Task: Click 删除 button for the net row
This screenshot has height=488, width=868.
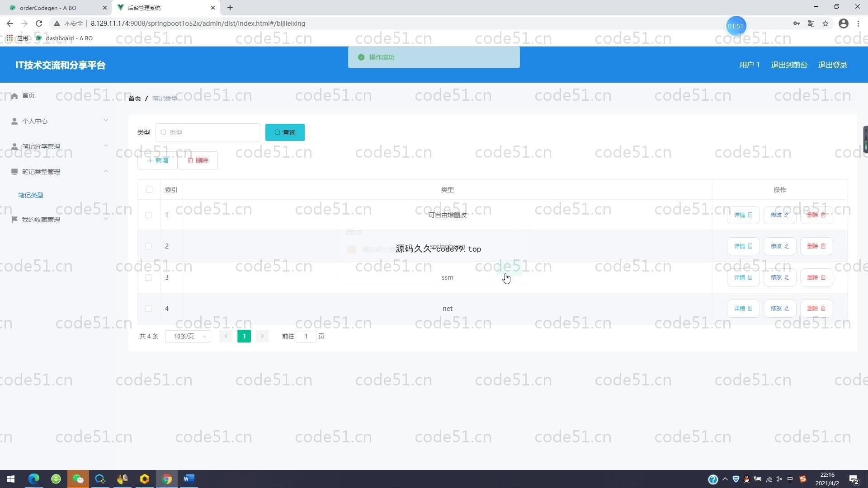Action: (x=816, y=309)
